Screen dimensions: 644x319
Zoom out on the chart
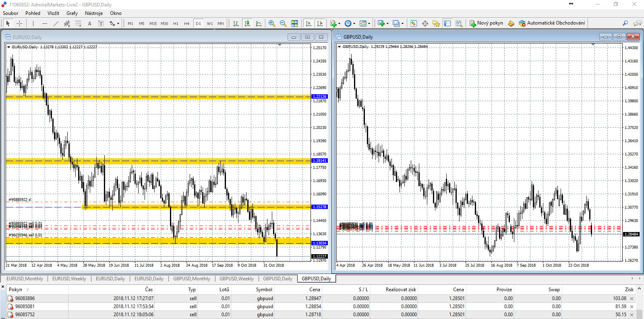click(x=283, y=23)
